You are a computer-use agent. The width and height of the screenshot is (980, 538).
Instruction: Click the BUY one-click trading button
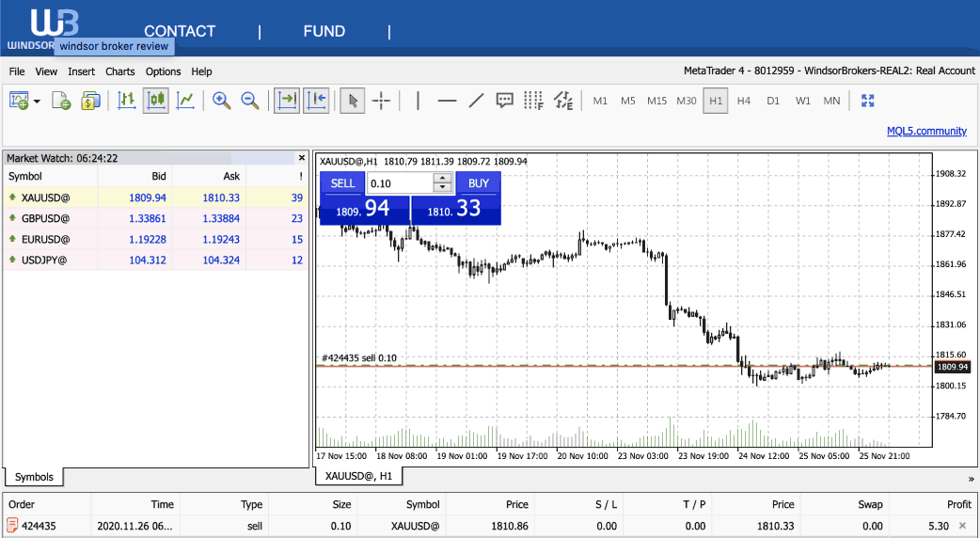[x=478, y=183]
